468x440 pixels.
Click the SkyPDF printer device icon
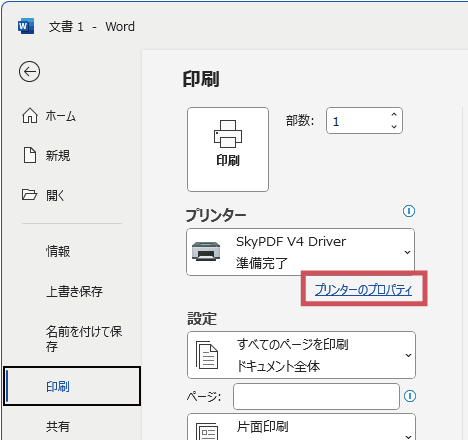tap(206, 252)
